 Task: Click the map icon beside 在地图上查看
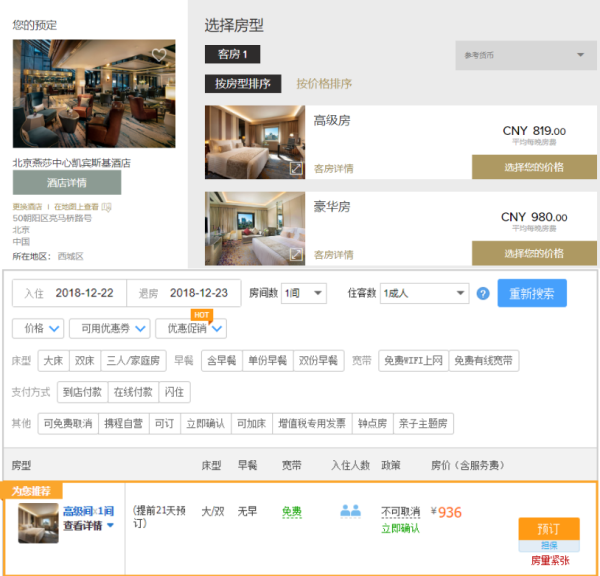coord(106,207)
